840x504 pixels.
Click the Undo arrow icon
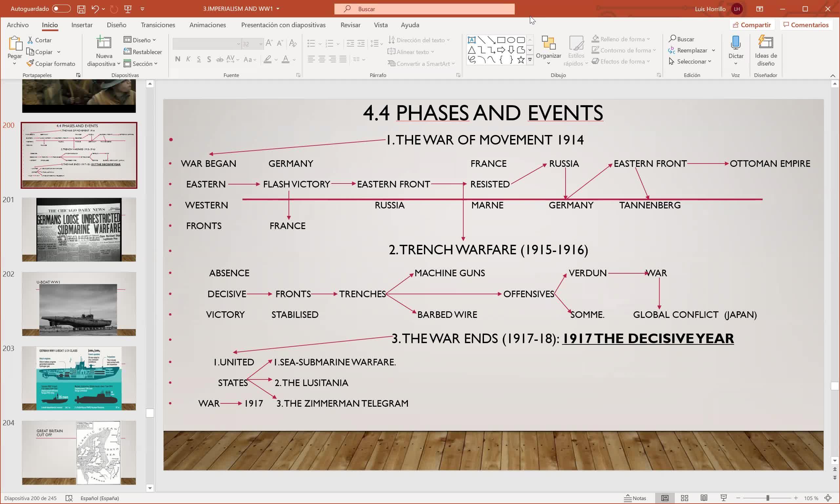[x=95, y=9]
